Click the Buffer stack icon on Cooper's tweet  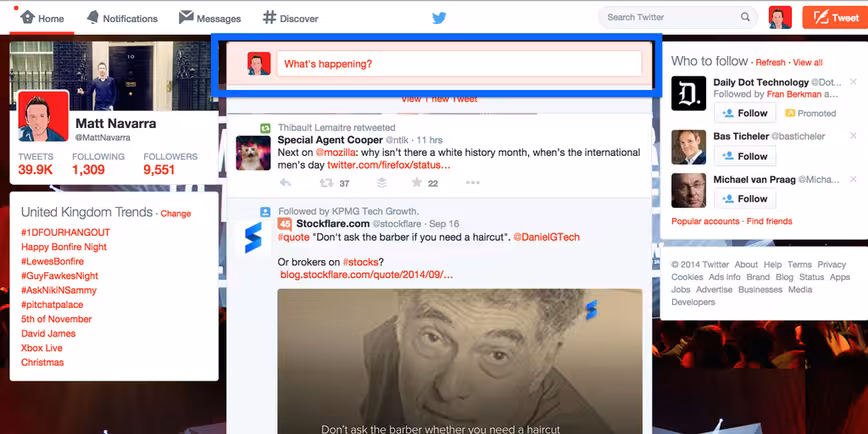(x=382, y=183)
